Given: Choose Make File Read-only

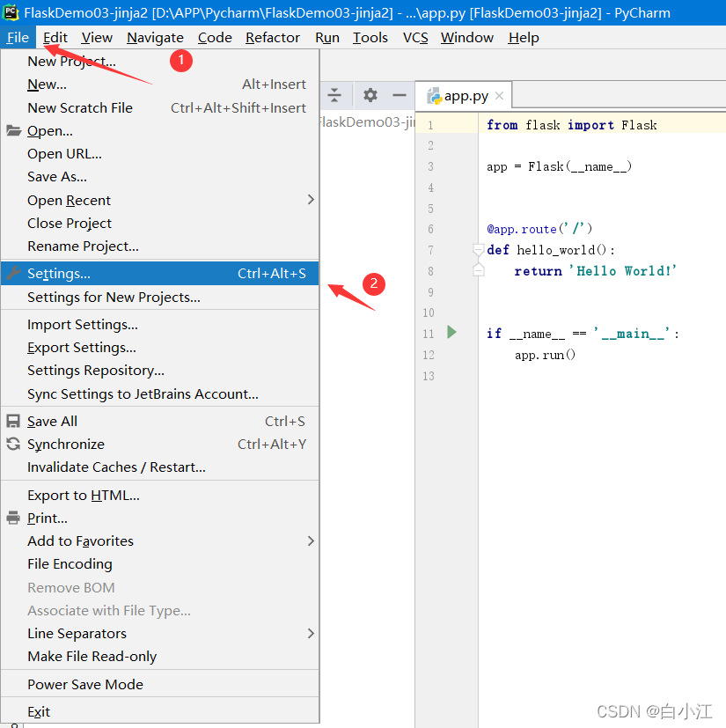Looking at the screenshot, I should 159,657.
